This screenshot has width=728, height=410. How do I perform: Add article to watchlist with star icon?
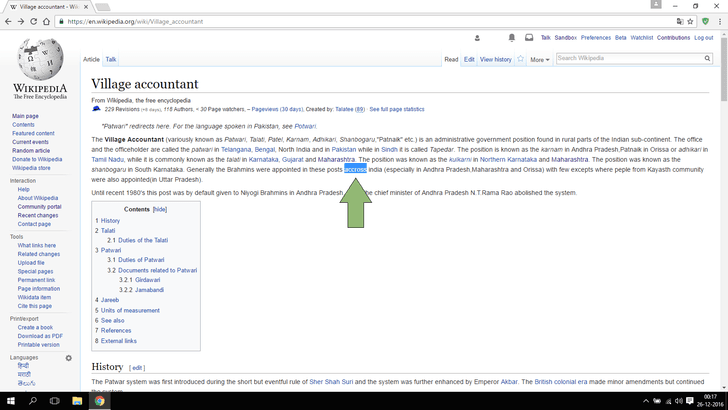(520, 59)
